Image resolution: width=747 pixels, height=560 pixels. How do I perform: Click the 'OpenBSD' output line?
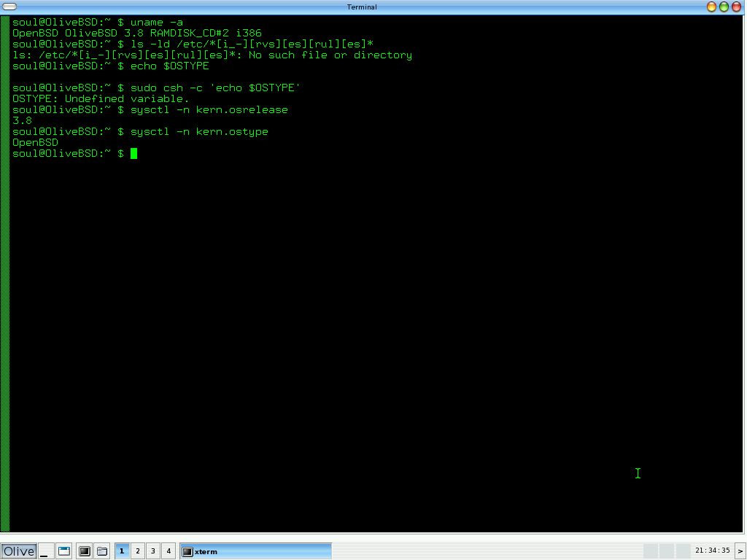click(x=35, y=143)
